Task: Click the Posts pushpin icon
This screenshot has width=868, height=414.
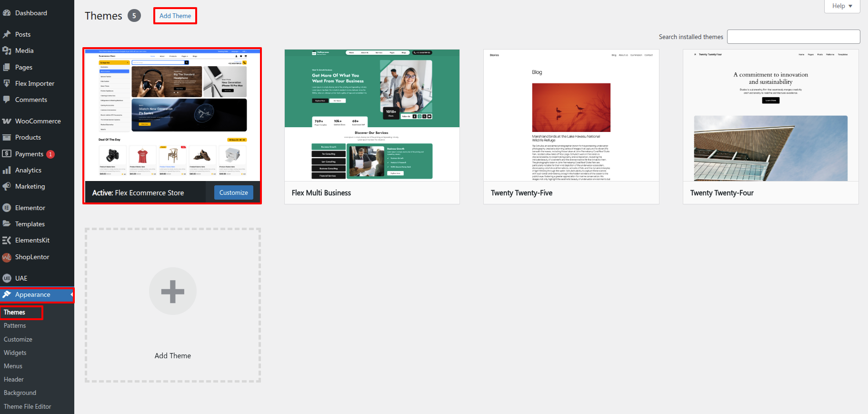Action: click(x=7, y=34)
